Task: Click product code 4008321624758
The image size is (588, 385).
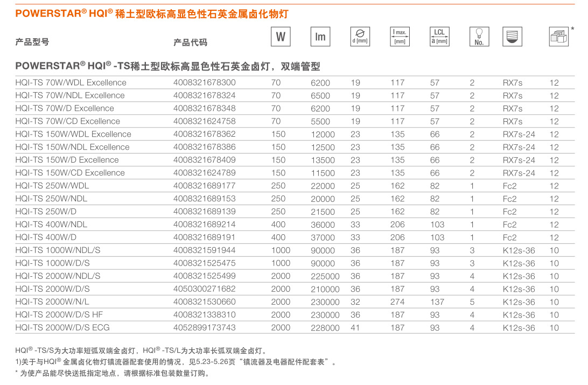Action: pos(205,121)
